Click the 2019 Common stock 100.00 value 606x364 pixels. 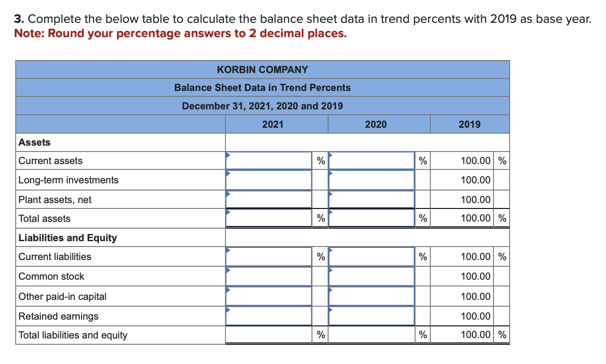click(x=476, y=277)
